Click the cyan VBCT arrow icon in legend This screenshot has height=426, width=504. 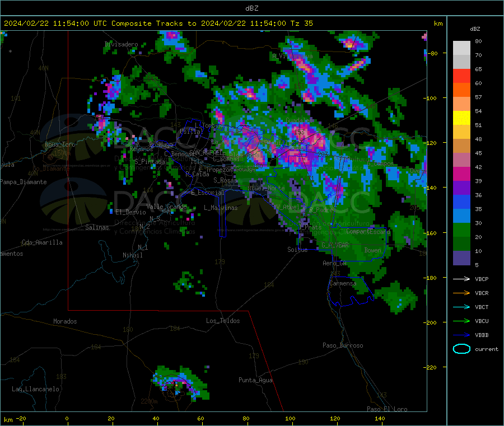tap(461, 307)
